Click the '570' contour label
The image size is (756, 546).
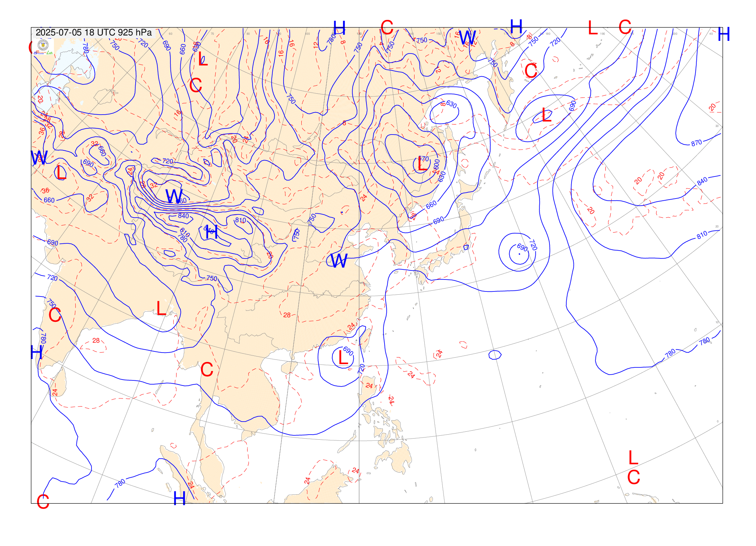tap(424, 159)
